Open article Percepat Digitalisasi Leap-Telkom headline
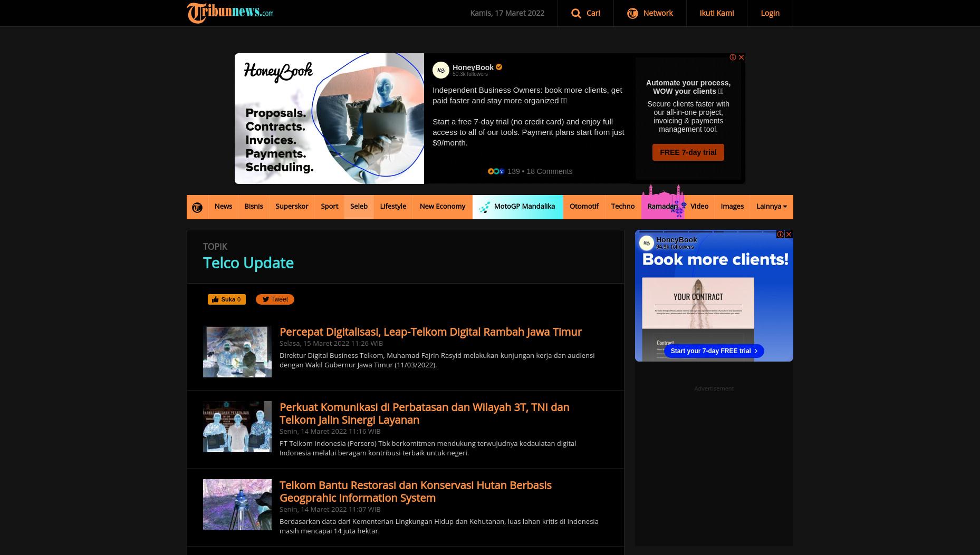 (x=430, y=332)
